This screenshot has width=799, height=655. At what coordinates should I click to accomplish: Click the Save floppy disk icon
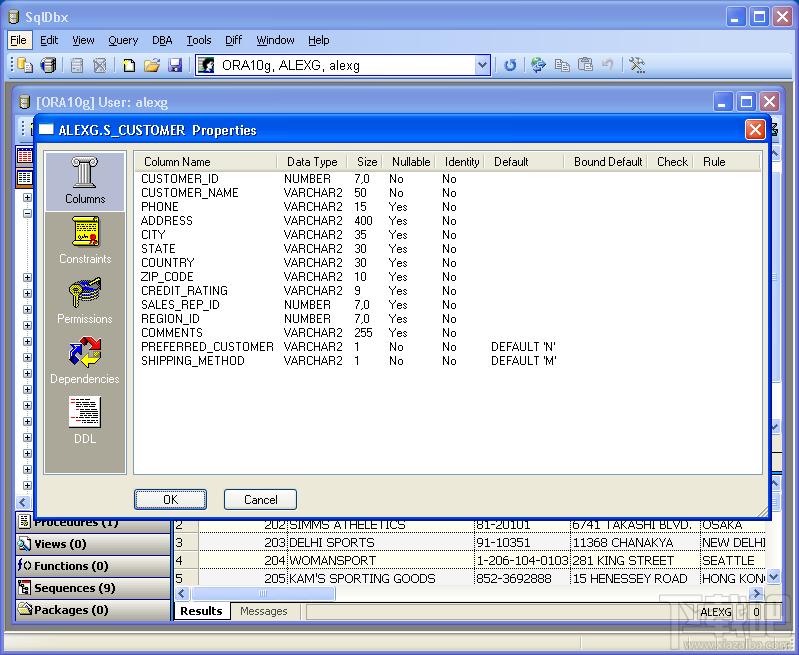tap(175, 65)
